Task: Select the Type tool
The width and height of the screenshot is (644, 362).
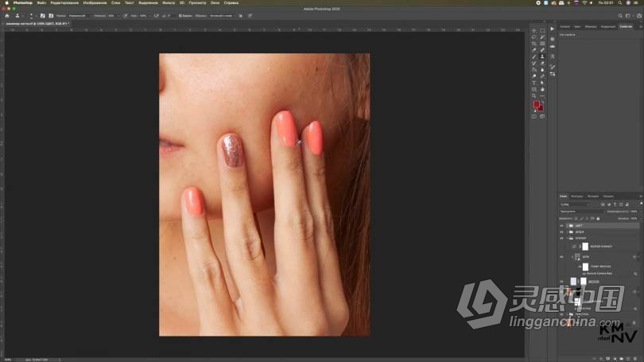Action: (x=533, y=83)
